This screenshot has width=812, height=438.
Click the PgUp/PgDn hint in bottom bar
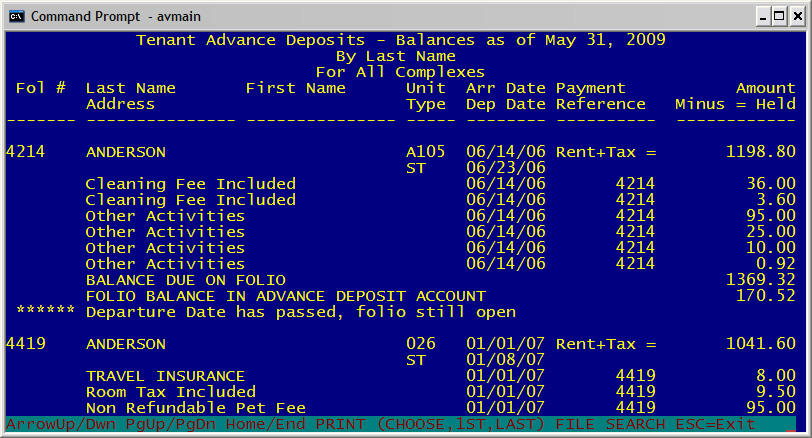click(x=160, y=424)
